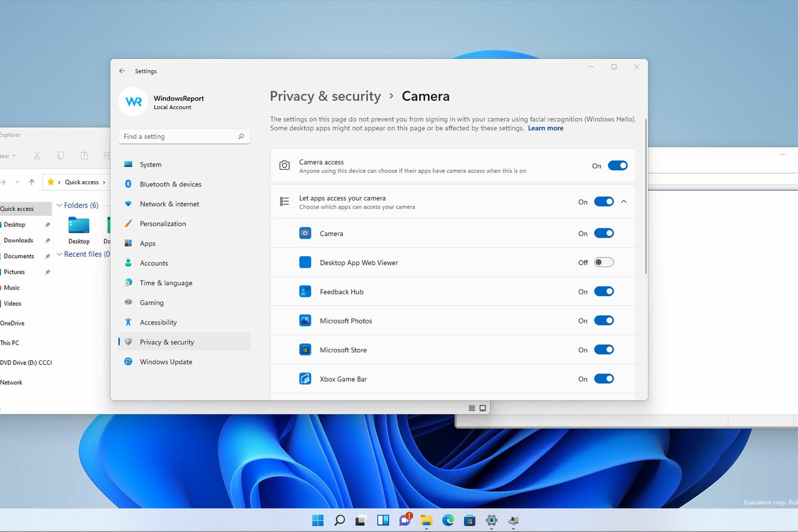
Task: Open Widgets from the taskbar
Action: tap(383, 520)
